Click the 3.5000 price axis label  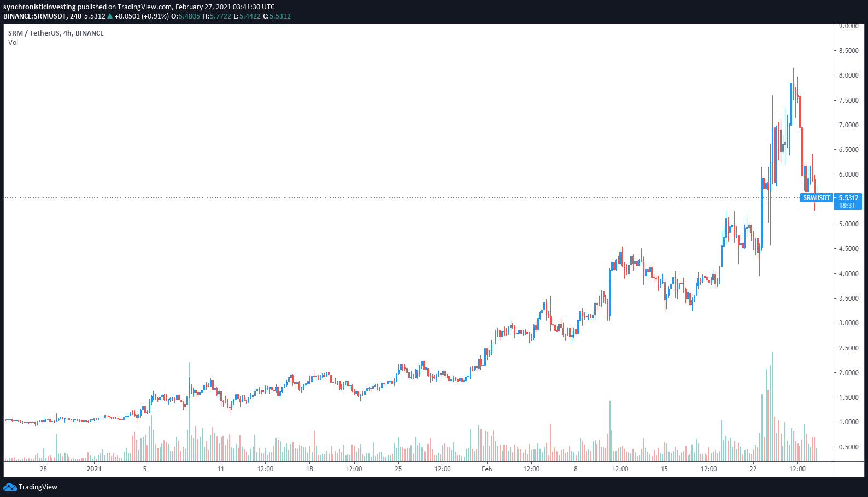[x=848, y=299]
